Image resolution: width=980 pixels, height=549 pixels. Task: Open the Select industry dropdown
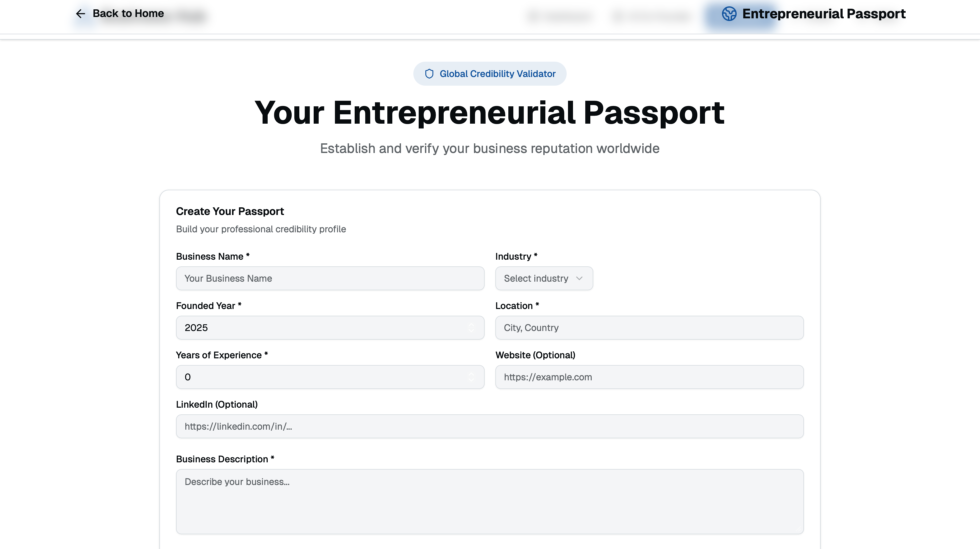click(544, 278)
